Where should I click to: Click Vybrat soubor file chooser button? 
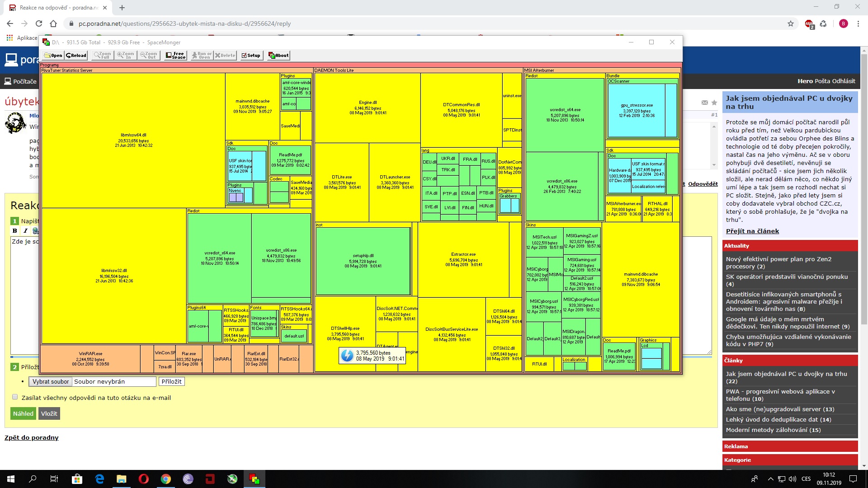[51, 381]
